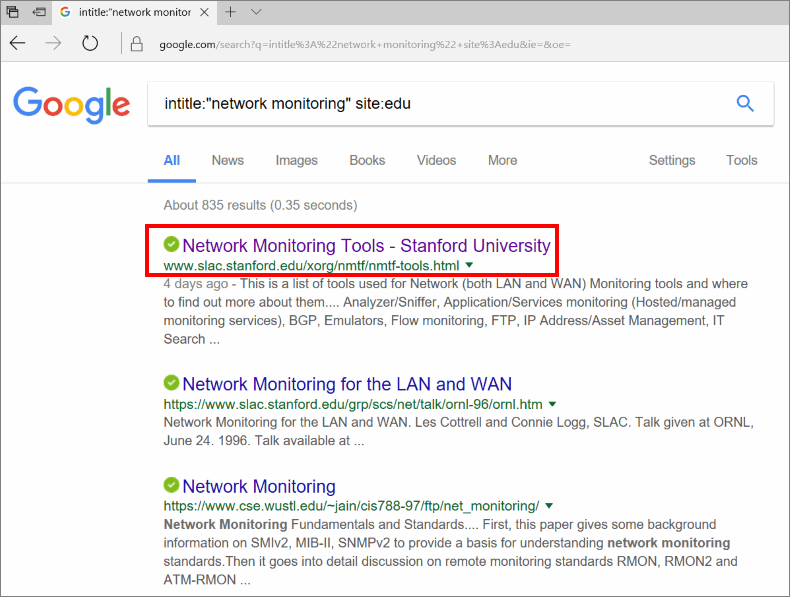Screen dimensions: 790x597
Task: Open search Settings
Action: [x=672, y=160]
